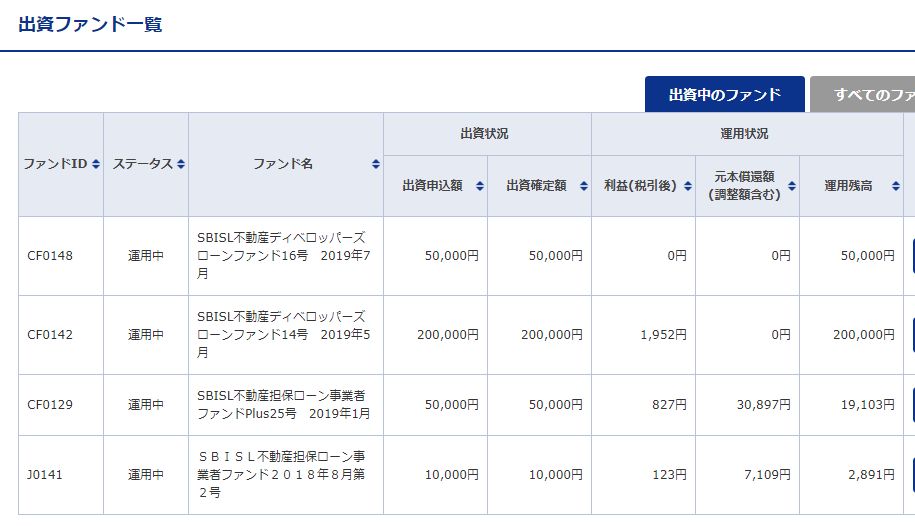
Task: Click the 10,000円 出資申込額 for J0141
Action: click(452, 475)
